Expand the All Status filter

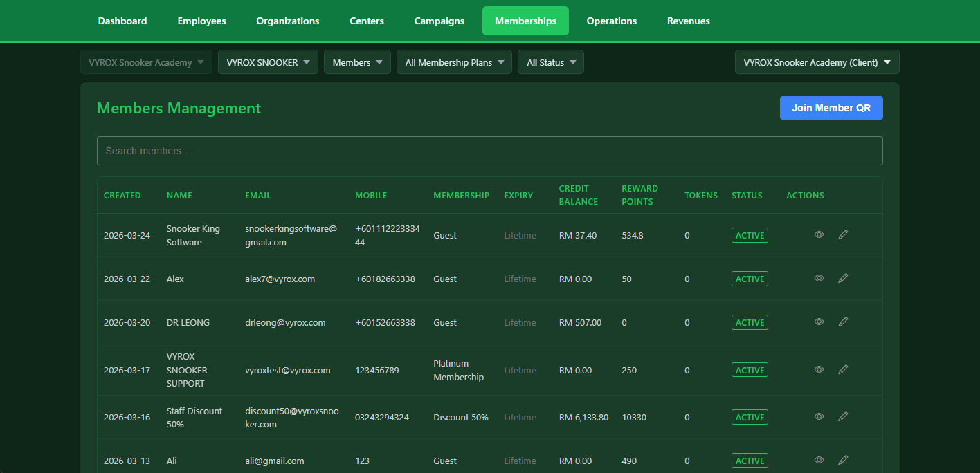point(550,62)
